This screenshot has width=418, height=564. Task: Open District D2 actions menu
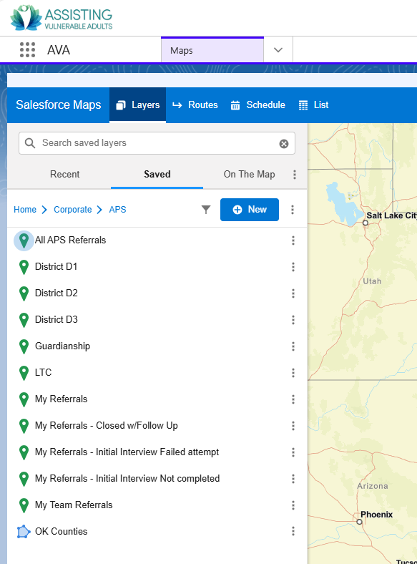[293, 293]
